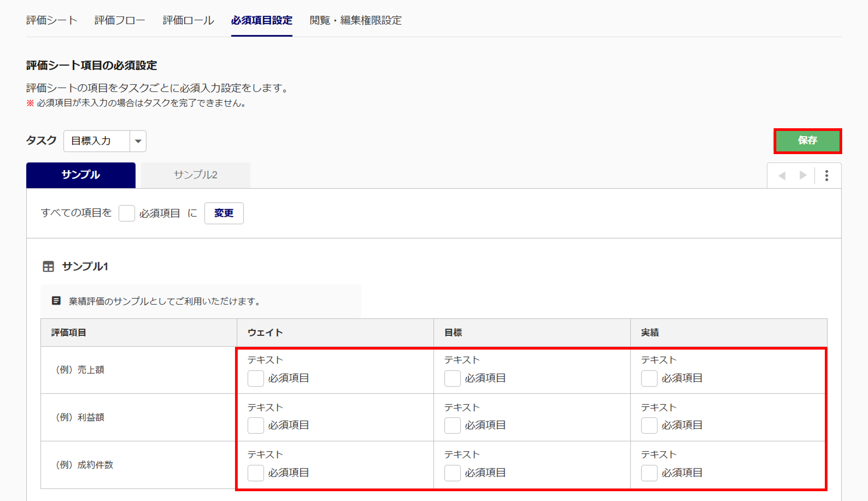Click the 評価シート項目の必須設定 heading
Screen dimensions: 868x501
pyautogui.click(x=92, y=65)
